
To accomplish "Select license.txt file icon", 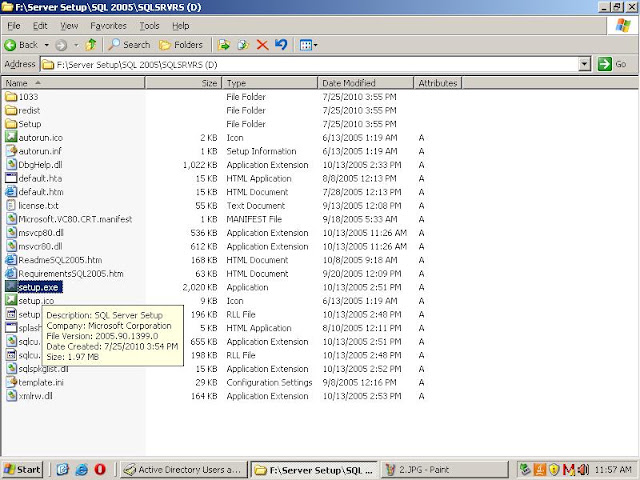I will coord(11,205).
